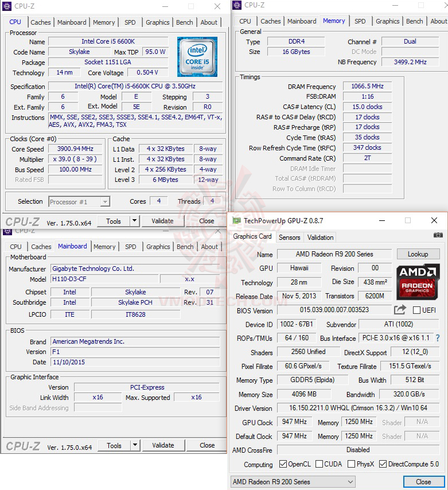Click the Texture Fillrate 151.5 GTexel/s field
Viewport: 448px width, 490px height.
click(x=410, y=365)
